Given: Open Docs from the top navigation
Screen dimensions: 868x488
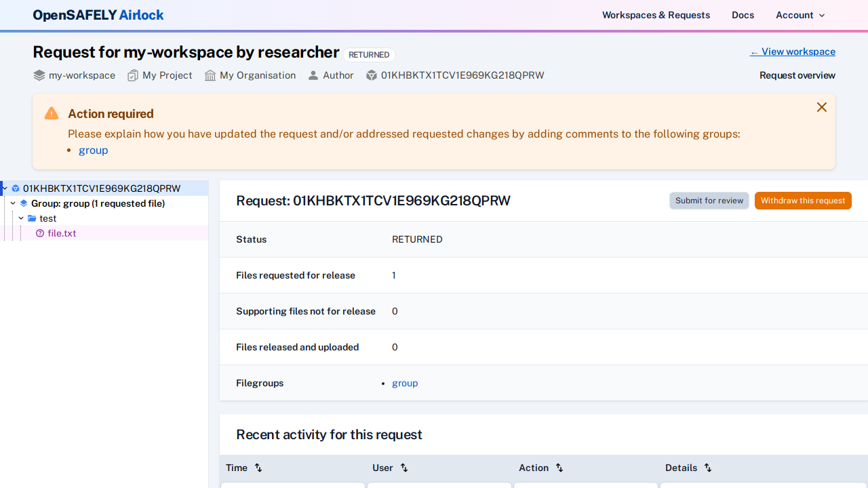Looking at the screenshot, I should [x=743, y=15].
